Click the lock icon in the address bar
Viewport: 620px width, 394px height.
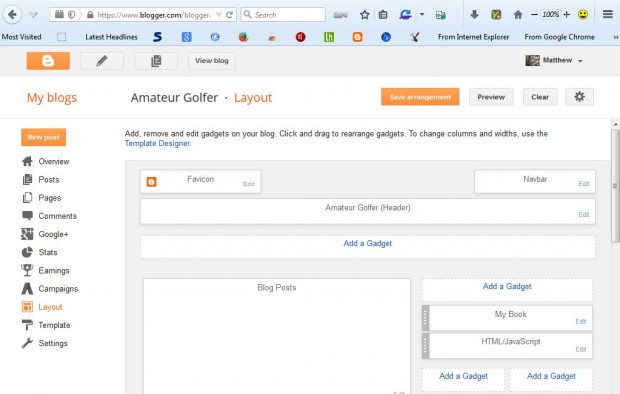click(90, 15)
